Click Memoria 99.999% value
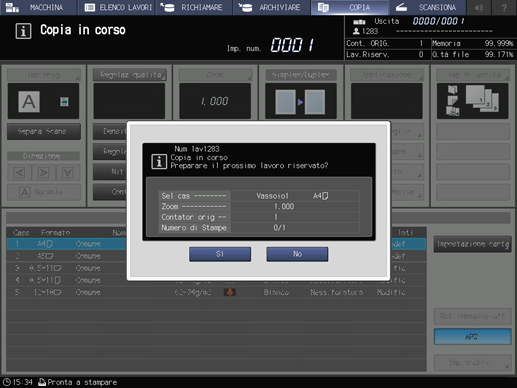517x388 pixels. (499, 43)
